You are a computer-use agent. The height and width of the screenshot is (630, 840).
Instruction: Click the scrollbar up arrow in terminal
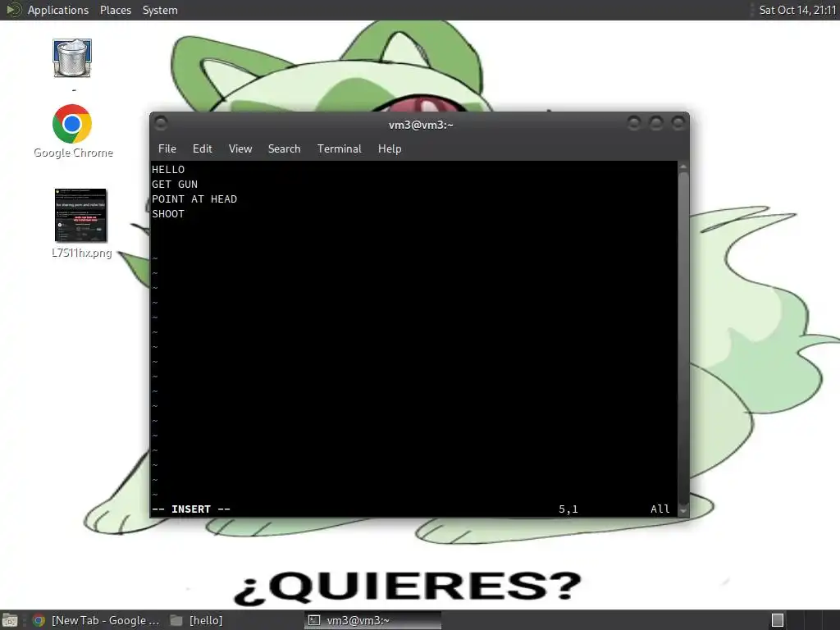coord(683,167)
